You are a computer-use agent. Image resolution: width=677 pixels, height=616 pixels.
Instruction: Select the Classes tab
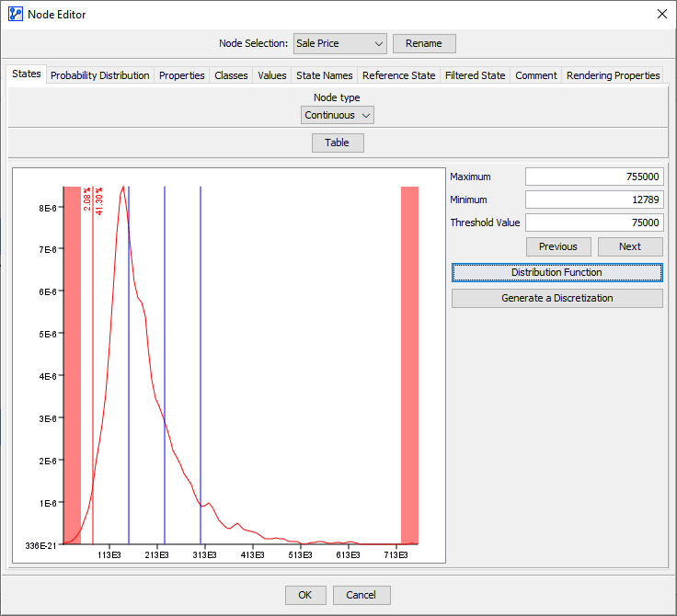pos(231,75)
